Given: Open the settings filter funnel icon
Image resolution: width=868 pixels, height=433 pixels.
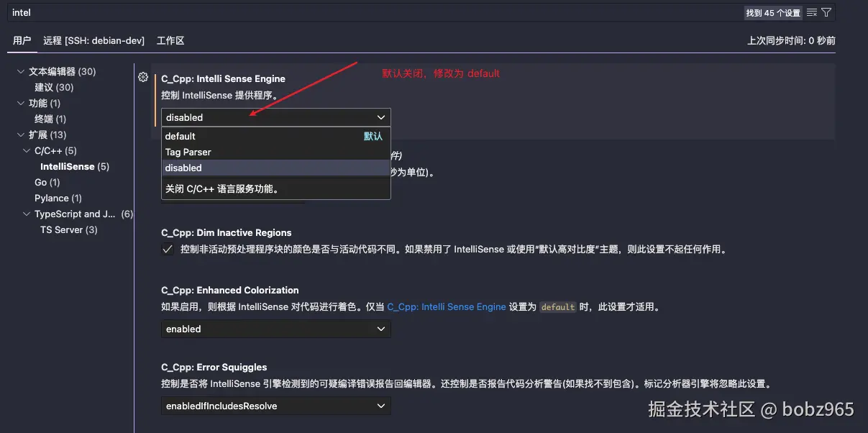Looking at the screenshot, I should (x=826, y=12).
